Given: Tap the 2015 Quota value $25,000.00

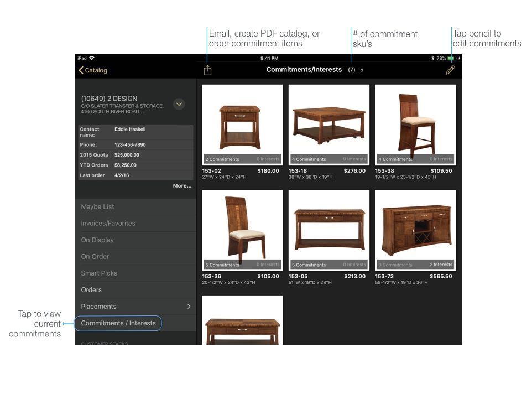Looking at the screenshot, I should [x=127, y=155].
